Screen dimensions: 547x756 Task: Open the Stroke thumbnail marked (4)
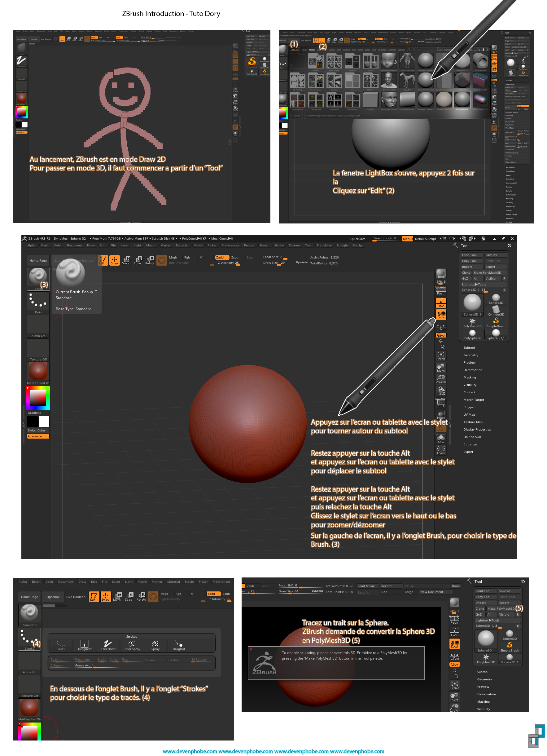(x=30, y=639)
